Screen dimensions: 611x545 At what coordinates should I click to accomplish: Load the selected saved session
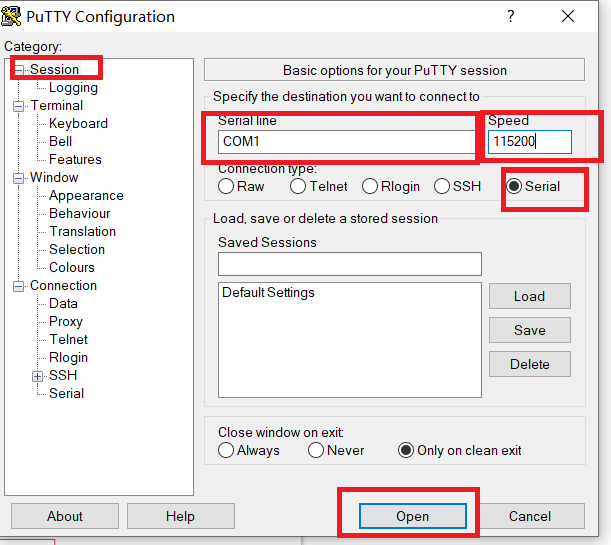(x=530, y=296)
